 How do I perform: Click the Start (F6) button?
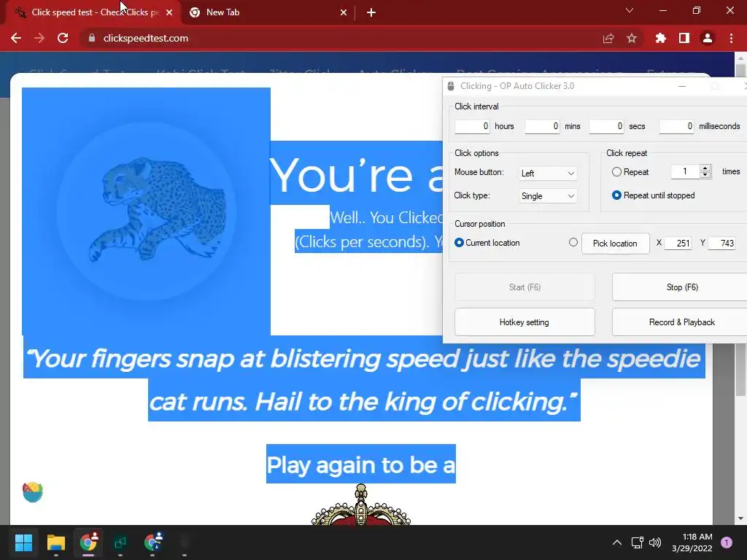coord(525,287)
